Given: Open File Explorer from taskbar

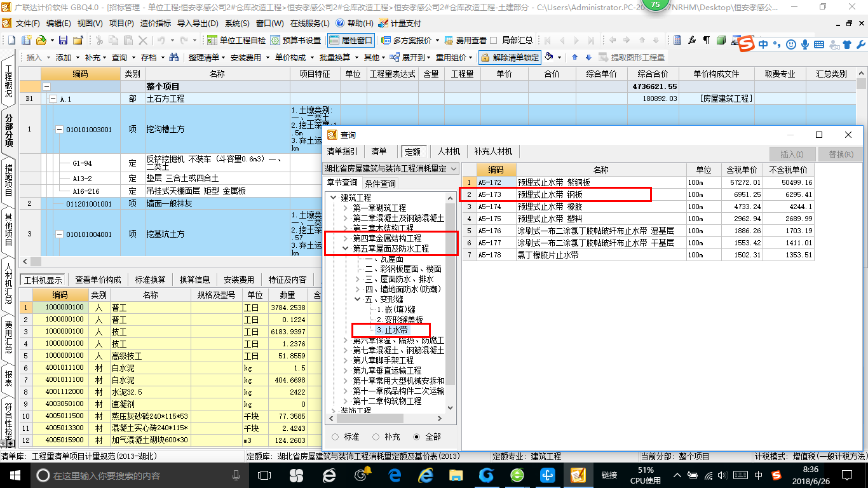Looking at the screenshot, I should coord(456,475).
